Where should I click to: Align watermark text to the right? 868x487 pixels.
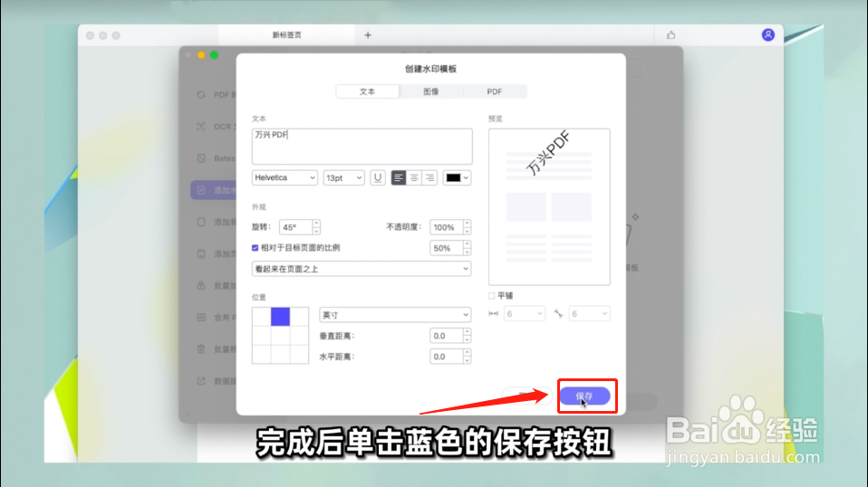click(429, 178)
